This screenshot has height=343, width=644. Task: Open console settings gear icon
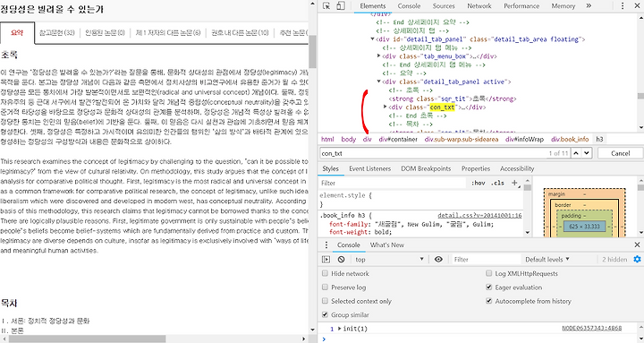click(x=637, y=259)
